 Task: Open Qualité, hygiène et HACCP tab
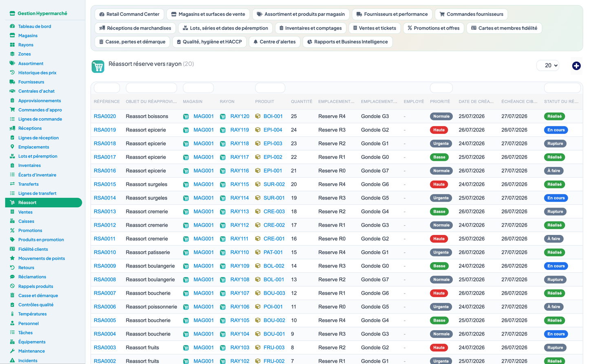pyautogui.click(x=210, y=42)
